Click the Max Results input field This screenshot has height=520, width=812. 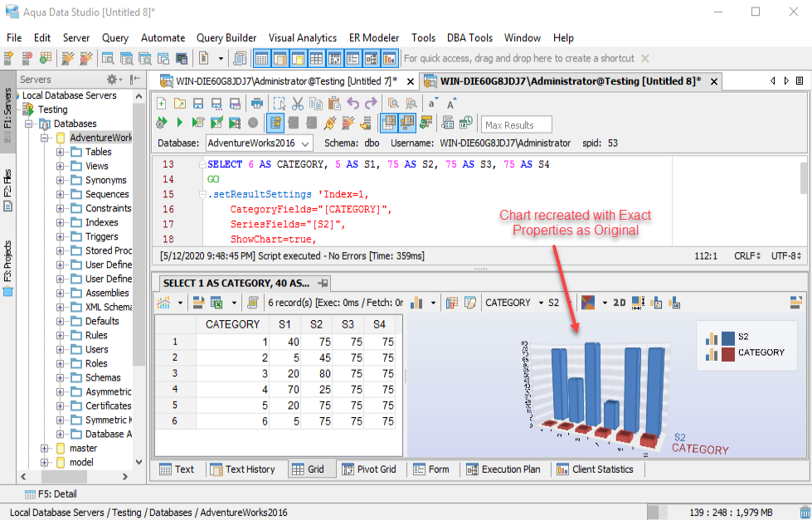coord(518,124)
